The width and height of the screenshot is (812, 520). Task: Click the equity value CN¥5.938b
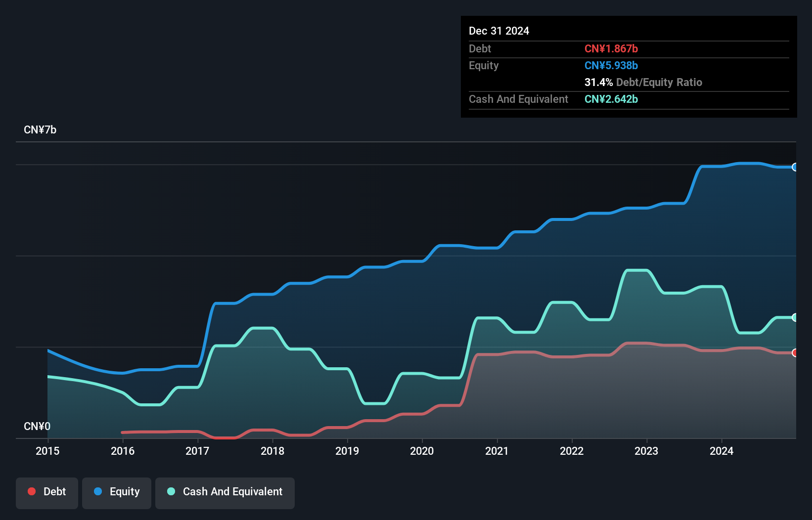pos(611,65)
